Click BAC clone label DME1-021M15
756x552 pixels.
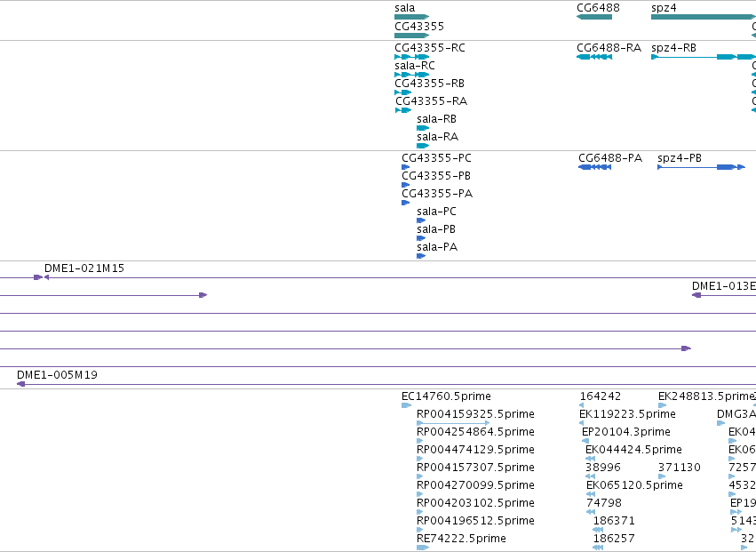[x=84, y=268]
